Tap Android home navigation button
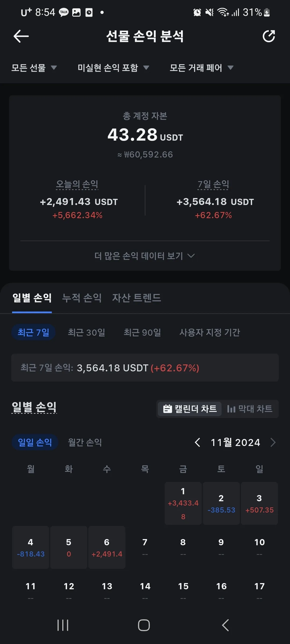This screenshot has height=644, width=290. pyautogui.click(x=144, y=625)
